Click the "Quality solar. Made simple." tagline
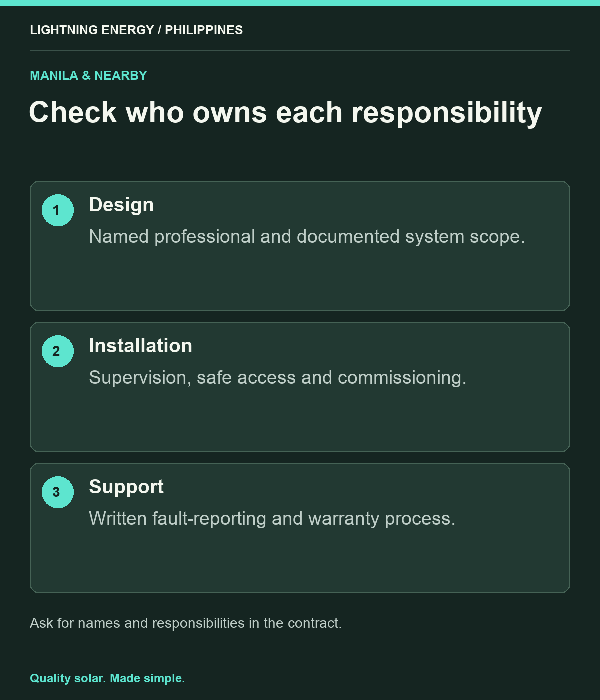 [107, 678]
